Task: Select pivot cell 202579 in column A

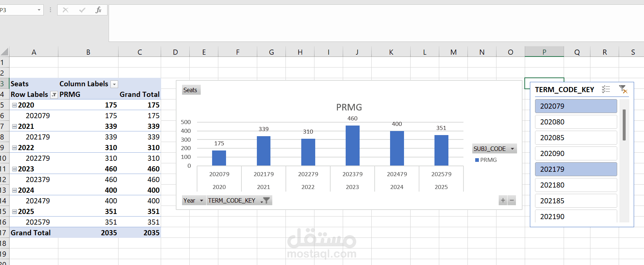Action: click(x=34, y=222)
